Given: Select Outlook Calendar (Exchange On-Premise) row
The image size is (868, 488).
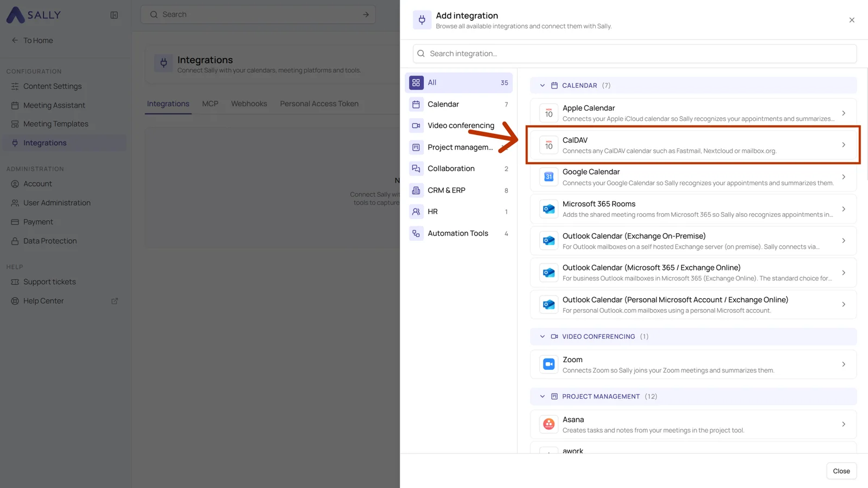Looking at the screenshot, I should 693,241.
